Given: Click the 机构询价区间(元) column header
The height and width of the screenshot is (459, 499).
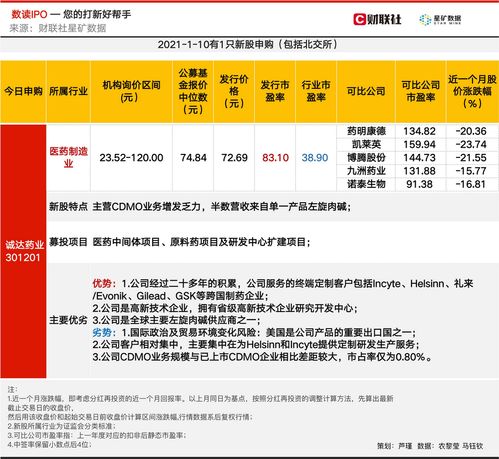Looking at the screenshot, I should tap(131, 91).
